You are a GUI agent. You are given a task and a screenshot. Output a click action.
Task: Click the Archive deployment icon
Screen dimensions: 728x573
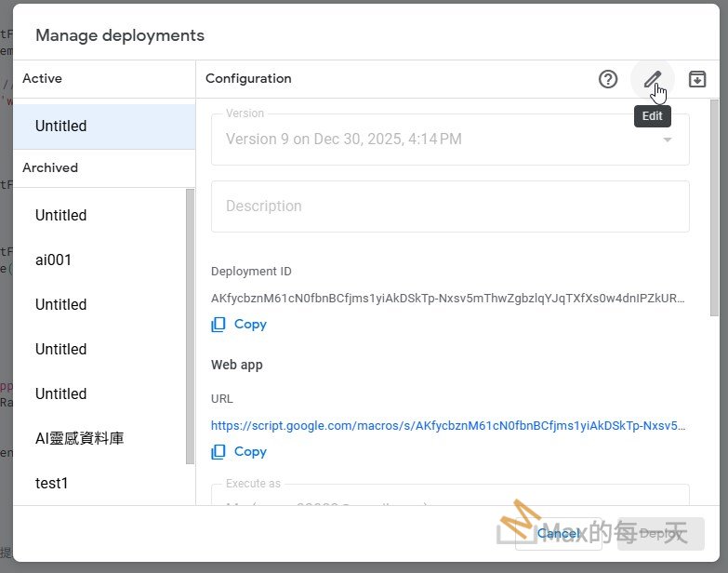click(697, 79)
